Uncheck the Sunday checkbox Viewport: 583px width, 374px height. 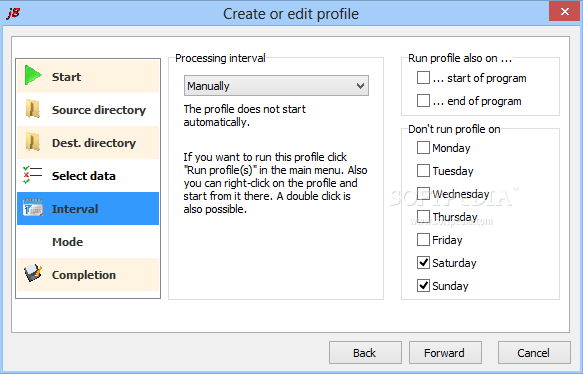point(423,286)
